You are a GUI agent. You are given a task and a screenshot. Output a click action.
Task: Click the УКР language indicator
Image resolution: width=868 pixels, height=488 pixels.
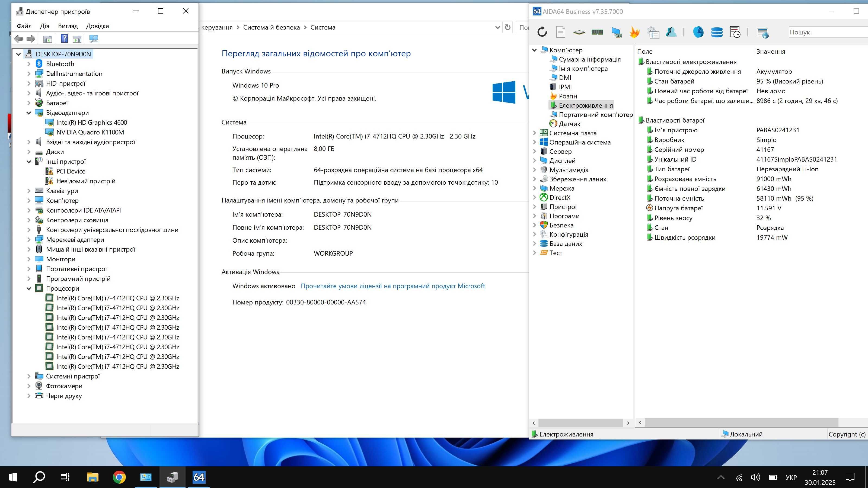pos(791,477)
